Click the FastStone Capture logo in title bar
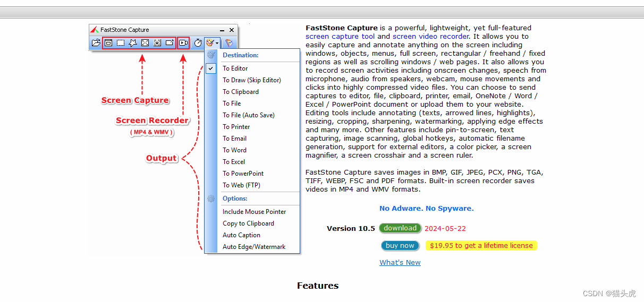 pyautogui.click(x=94, y=30)
